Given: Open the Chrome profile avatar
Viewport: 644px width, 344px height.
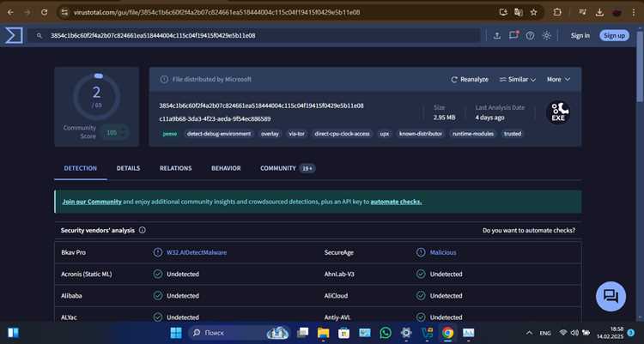Looking at the screenshot, I should (x=617, y=12).
